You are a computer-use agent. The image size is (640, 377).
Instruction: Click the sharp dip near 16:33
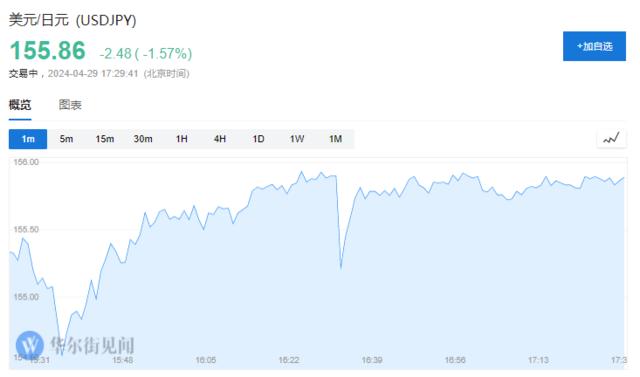tap(341, 267)
